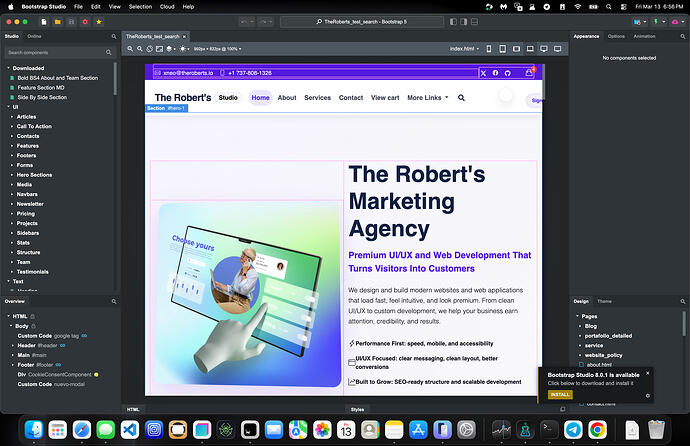The height and width of the screenshot is (446, 690).
Task: Click the Services link in page navbar
Action: 317,98
